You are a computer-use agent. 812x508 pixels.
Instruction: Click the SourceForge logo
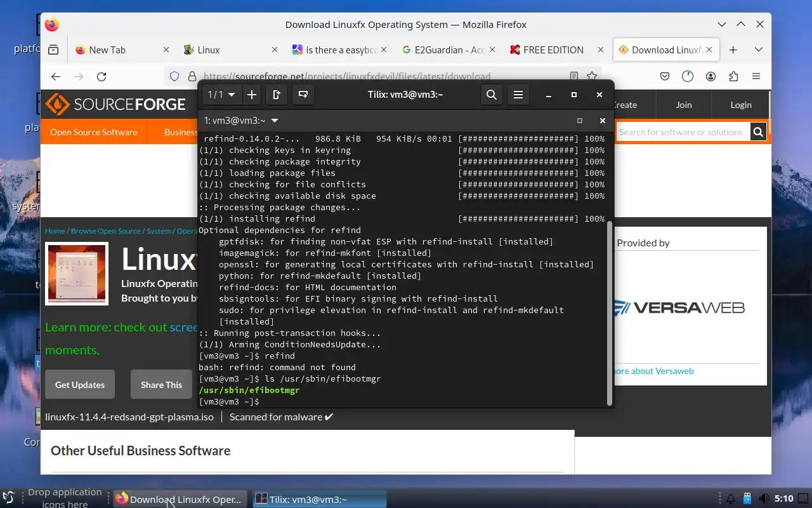pos(115,104)
